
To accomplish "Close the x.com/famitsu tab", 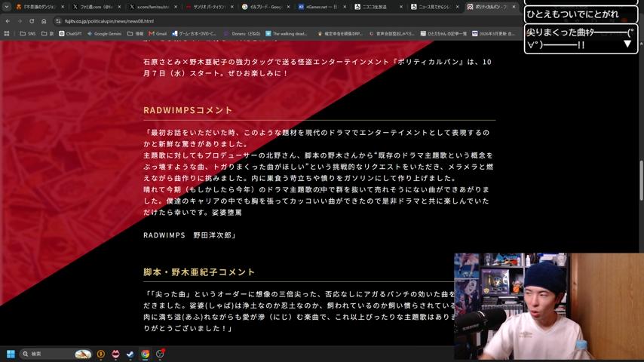I will (176, 7).
